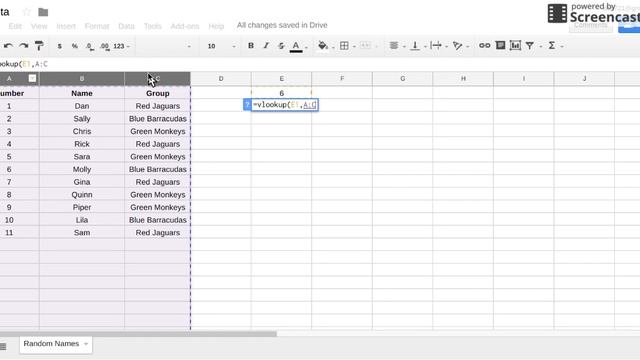This screenshot has width=640, height=360.
Task: Open the Help menu
Action: [216, 26]
